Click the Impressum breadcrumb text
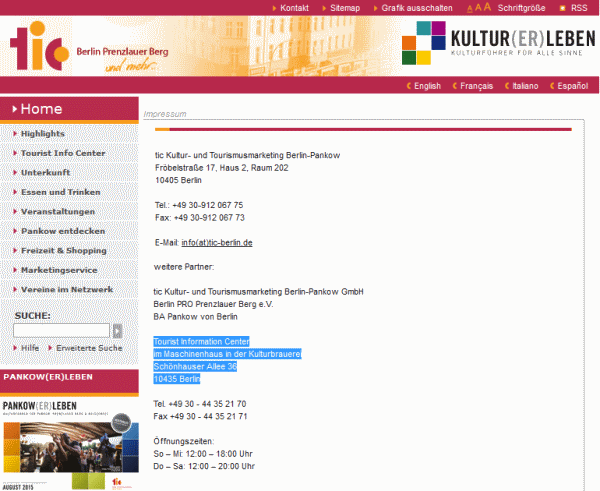600x491 pixels. 165,114
